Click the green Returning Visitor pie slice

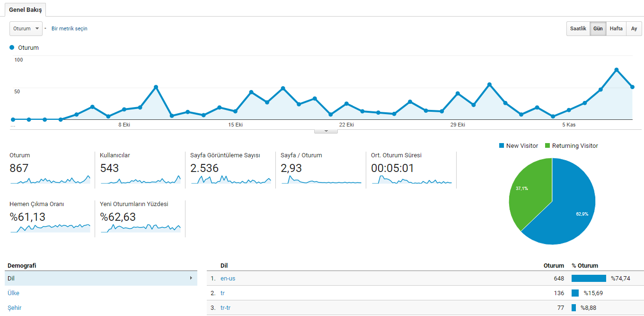(x=528, y=192)
